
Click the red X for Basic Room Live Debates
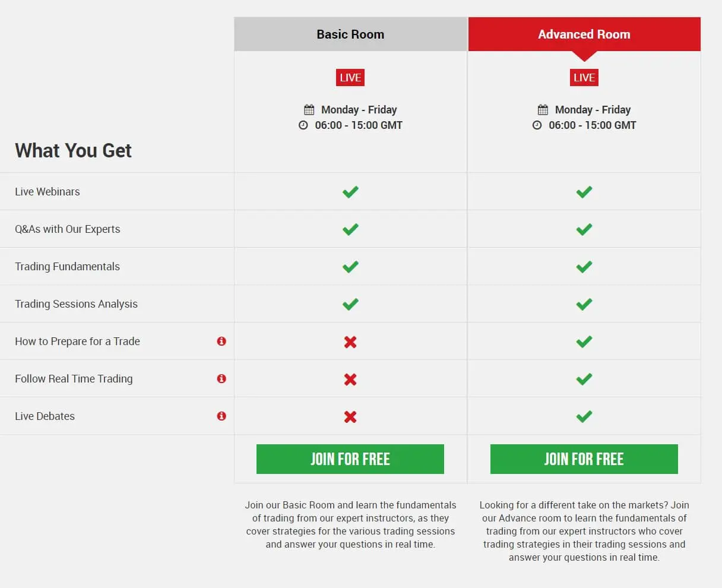click(350, 416)
